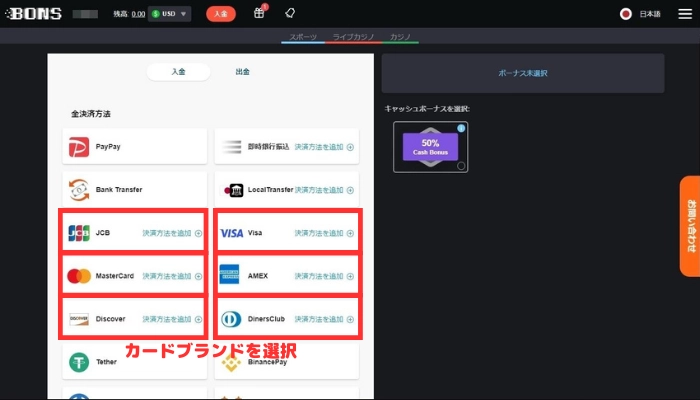The height and width of the screenshot is (400, 700).
Task: Add payment method for Discover
Action: coord(167,319)
